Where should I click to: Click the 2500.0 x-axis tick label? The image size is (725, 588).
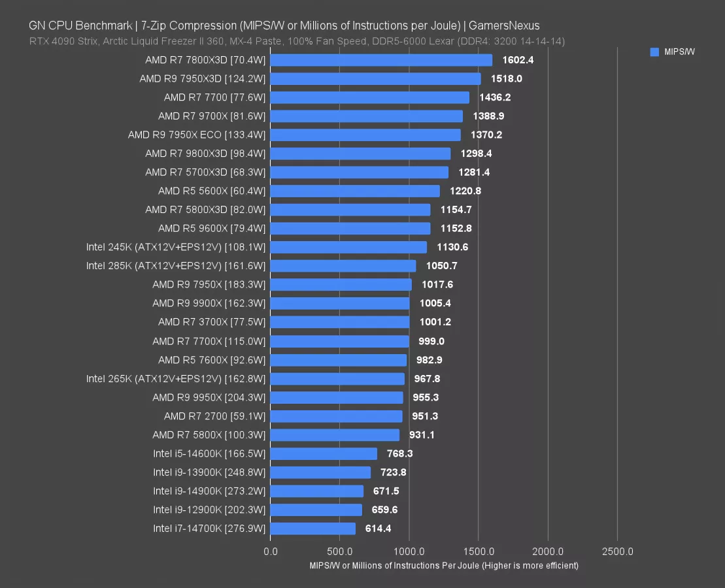coord(617,551)
